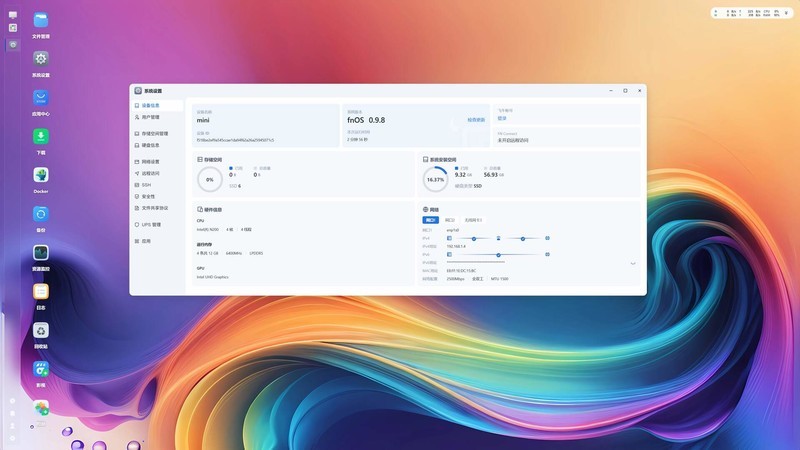Open the Resource Monitor (资源监控) desktop icon
This screenshot has width=800, height=450.
point(41,253)
